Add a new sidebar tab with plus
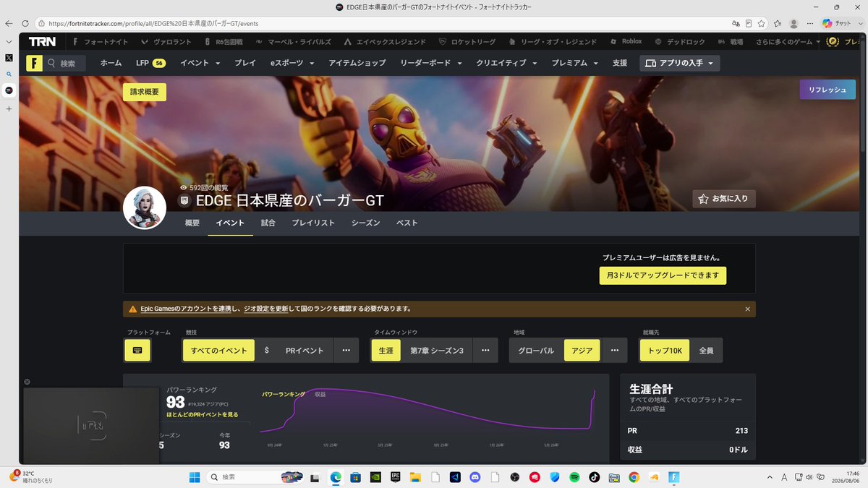The width and height of the screenshot is (868, 488). click(x=9, y=108)
